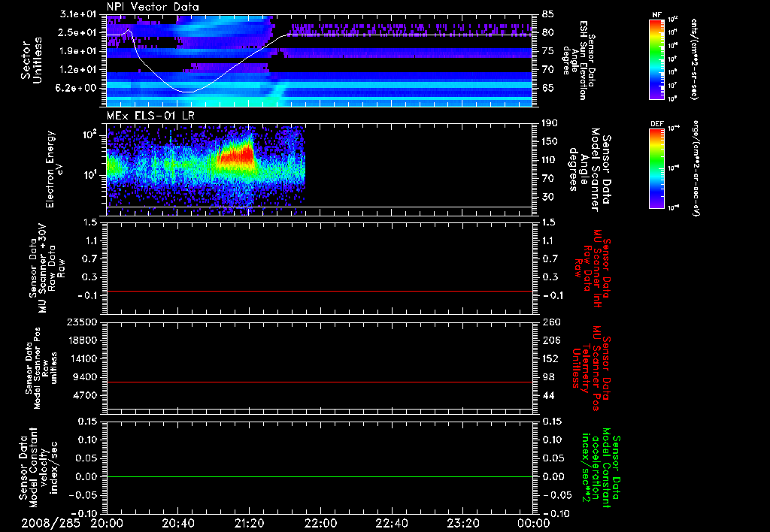Click the 10² electron energy tick
This screenshot has width=770, height=532.
click(x=92, y=134)
